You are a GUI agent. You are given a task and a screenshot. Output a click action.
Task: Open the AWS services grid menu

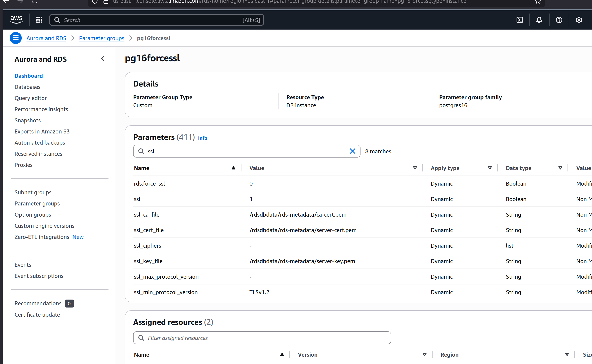[39, 20]
